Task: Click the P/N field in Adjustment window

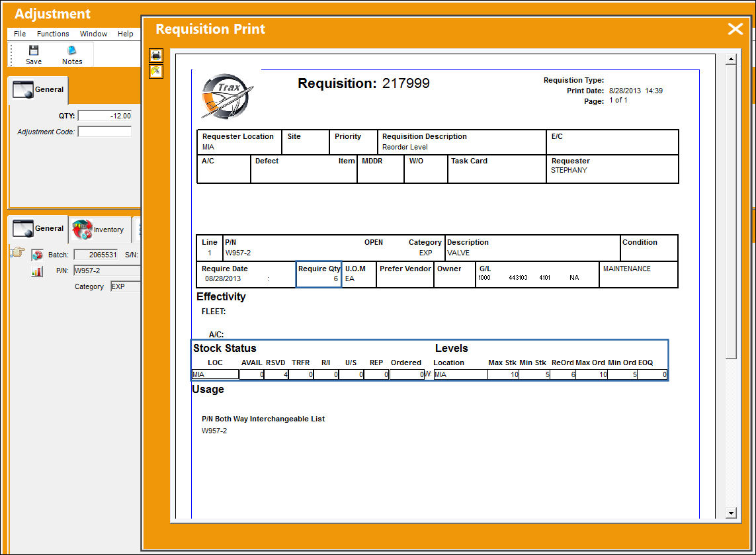Action: point(106,271)
